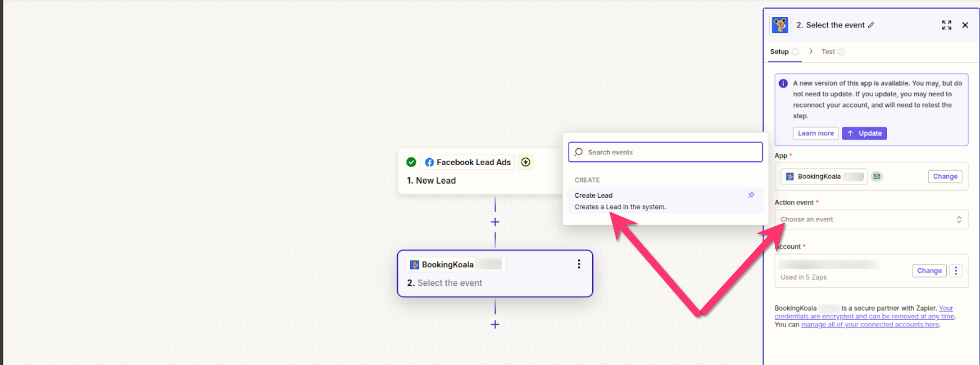Switch to the Test tab
This screenshot has width=980, height=365.
[x=828, y=52]
